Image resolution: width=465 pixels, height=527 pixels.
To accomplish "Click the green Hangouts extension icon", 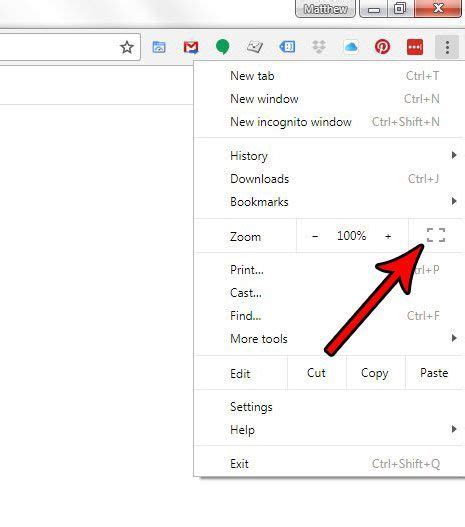I will point(222,47).
